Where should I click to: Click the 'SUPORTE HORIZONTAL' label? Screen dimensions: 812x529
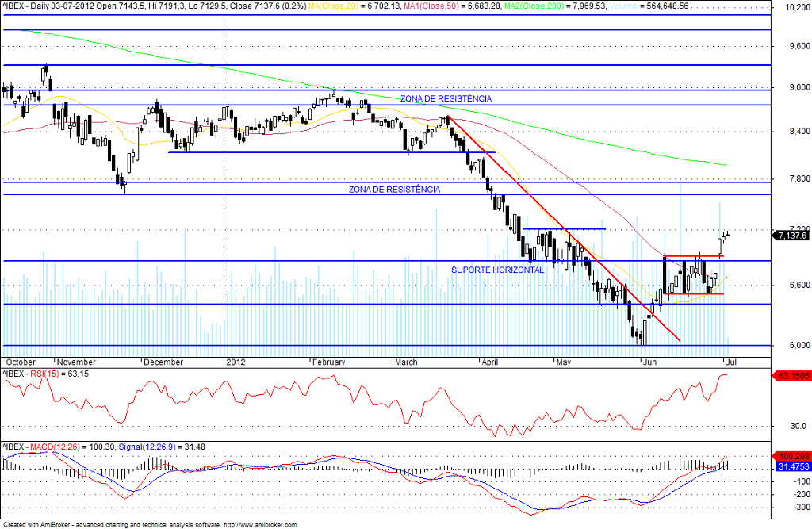[x=498, y=270]
